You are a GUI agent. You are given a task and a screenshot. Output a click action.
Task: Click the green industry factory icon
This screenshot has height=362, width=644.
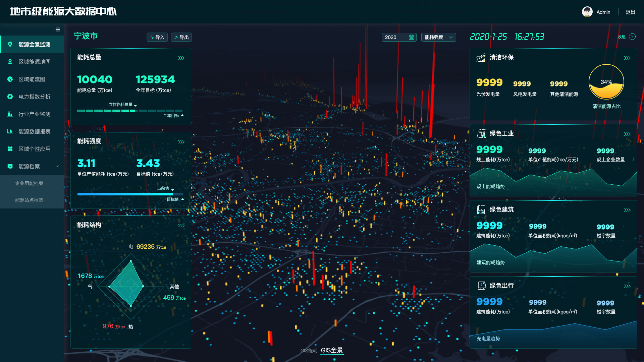coord(481,134)
